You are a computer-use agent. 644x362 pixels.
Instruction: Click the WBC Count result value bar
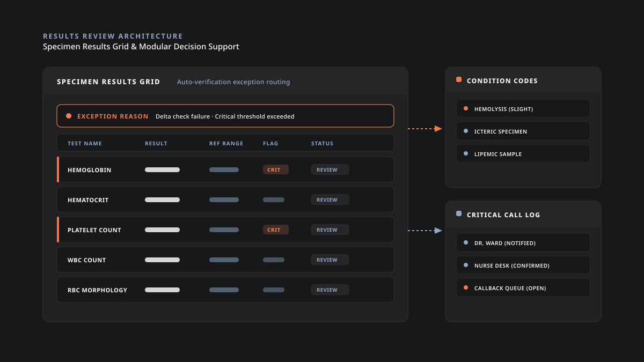(162, 260)
